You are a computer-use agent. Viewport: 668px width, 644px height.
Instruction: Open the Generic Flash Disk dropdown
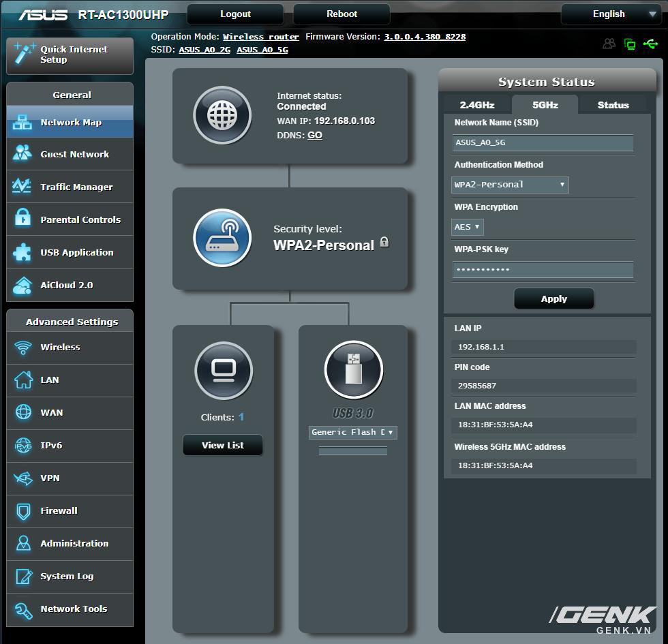[x=352, y=432]
